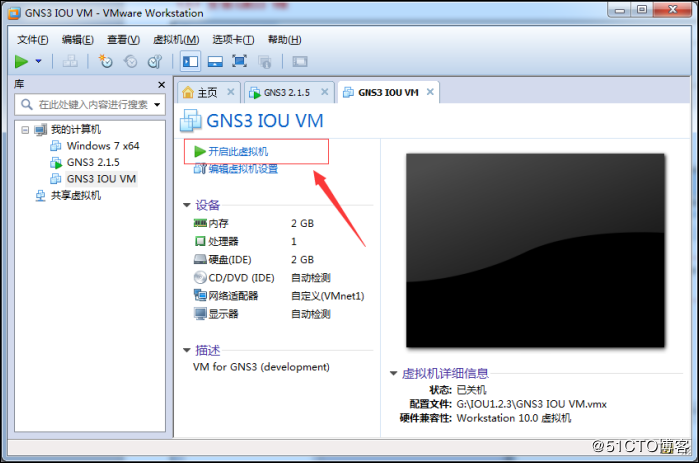Enter full screen mode via toolbar icon
699x463 pixels.
(x=239, y=61)
